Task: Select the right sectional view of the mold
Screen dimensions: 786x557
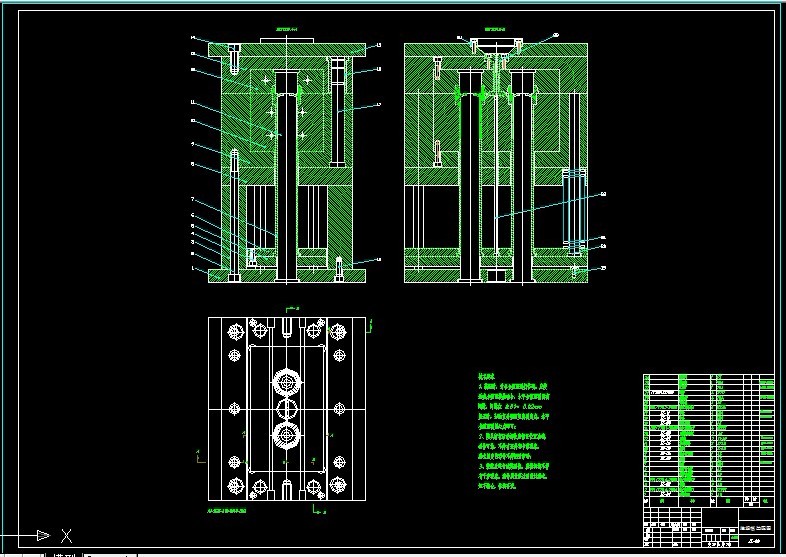Action: tap(496, 161)
